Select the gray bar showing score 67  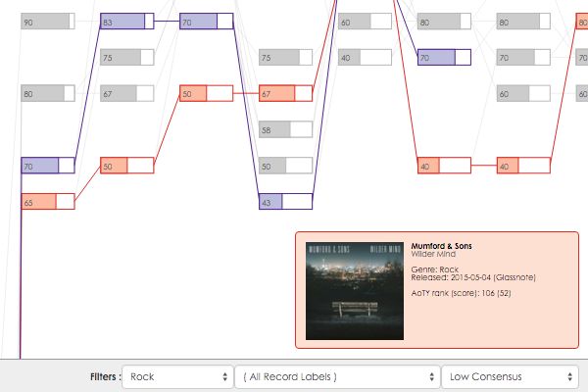coord(127,93)
